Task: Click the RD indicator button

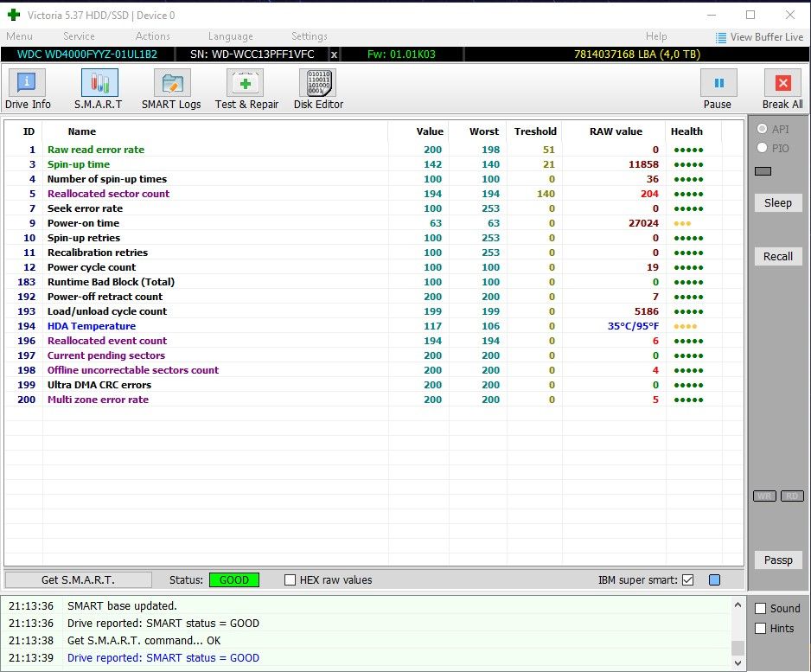Action: [x=792, y=496]
